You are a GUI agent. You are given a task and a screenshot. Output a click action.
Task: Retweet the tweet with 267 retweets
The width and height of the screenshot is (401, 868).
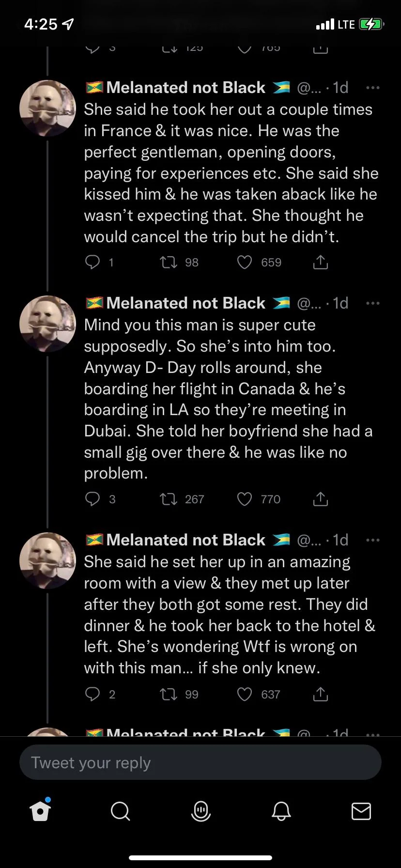[168, 499]
